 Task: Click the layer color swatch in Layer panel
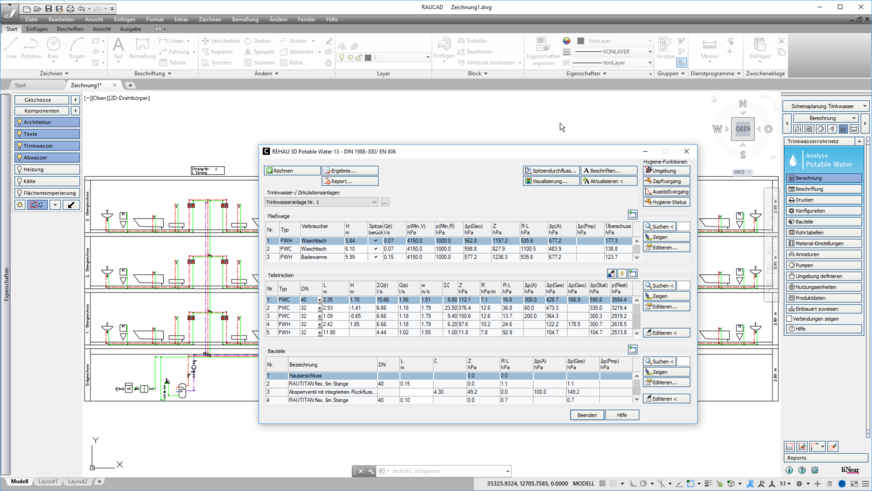coord(368,57)
